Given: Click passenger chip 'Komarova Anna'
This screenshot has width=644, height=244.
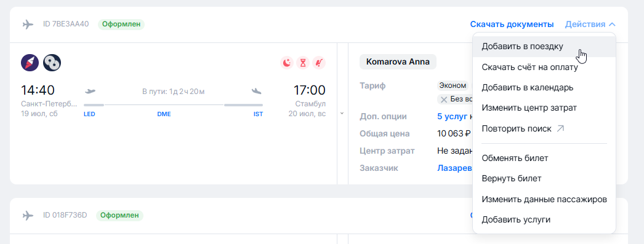Looking at the screenshot, I should (x=398, y=62).
